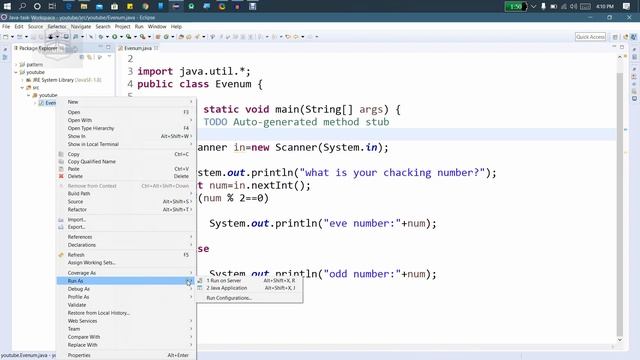Click Link with Editor in Package Explorer
The image size is (640, 360).
(89, 57)
